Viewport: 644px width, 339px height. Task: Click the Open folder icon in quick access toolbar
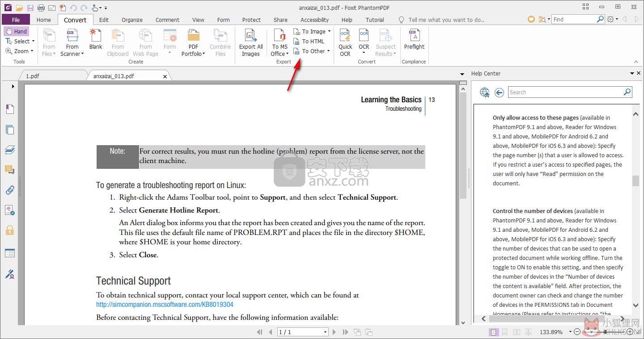pyautogui.click(x=19, y=8)
